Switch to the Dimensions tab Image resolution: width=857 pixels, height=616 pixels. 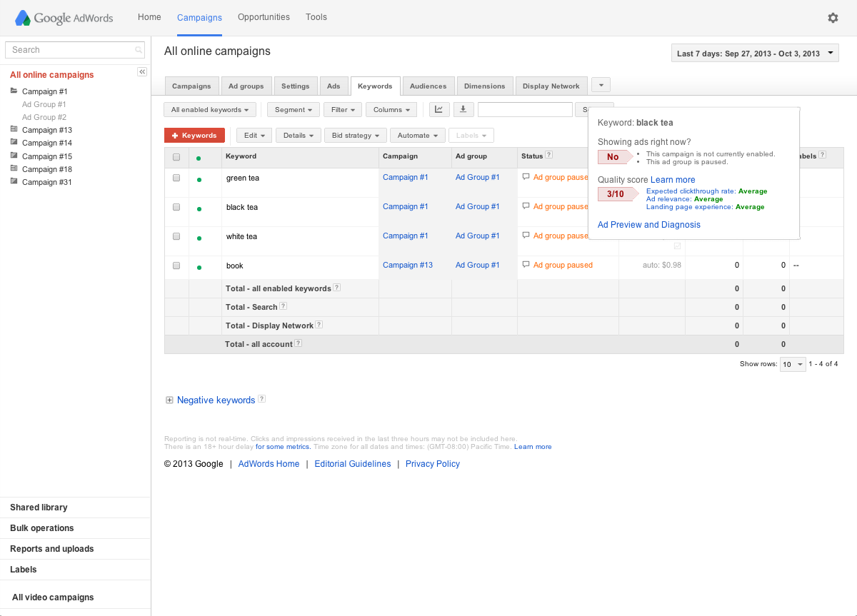(x=484, y=86)
